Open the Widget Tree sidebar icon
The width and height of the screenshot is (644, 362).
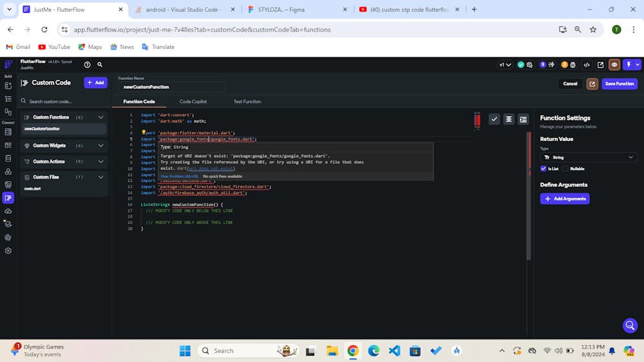tap(8, 99)
